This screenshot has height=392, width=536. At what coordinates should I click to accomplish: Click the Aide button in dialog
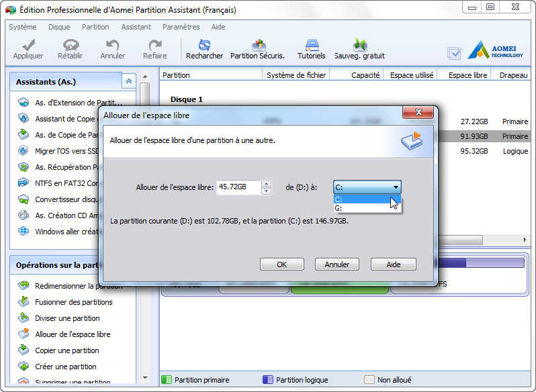point(394,264)
